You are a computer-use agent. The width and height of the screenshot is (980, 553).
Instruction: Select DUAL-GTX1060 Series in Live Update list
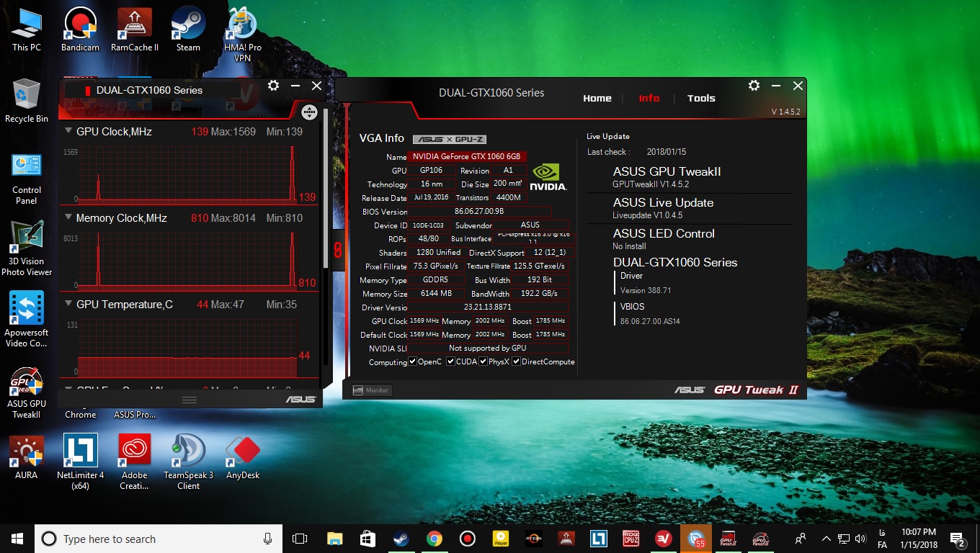675,262
